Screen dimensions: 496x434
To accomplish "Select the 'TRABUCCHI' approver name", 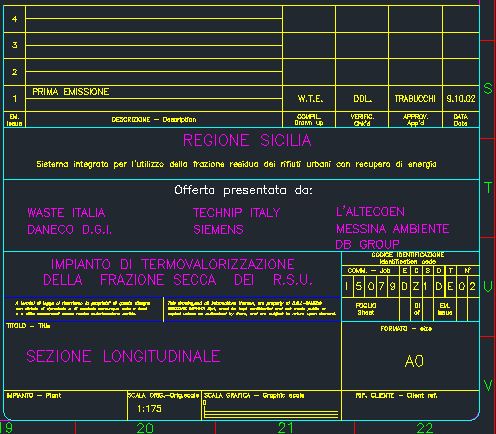I will point(415,99).
